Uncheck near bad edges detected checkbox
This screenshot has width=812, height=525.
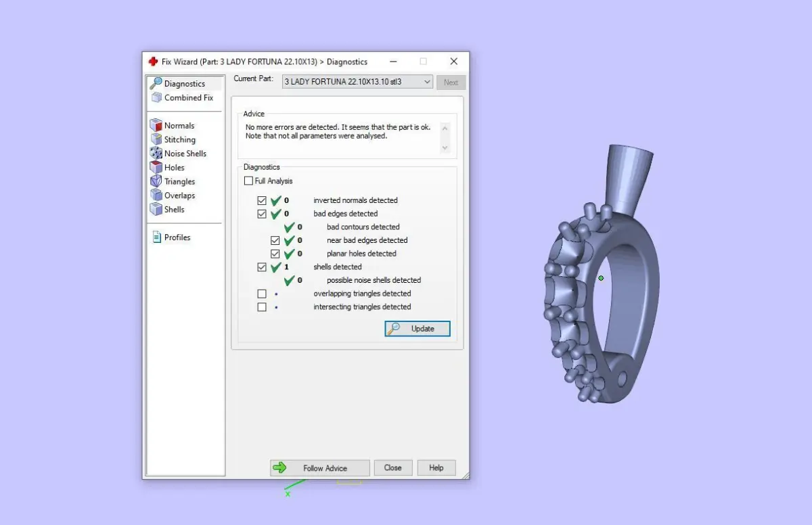click(275, 241)
